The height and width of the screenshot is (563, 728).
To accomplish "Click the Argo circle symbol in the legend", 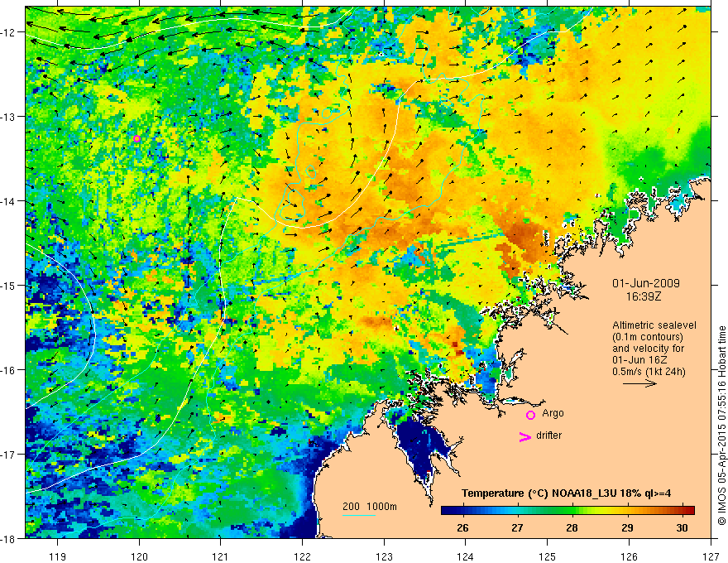I will 530,415.
